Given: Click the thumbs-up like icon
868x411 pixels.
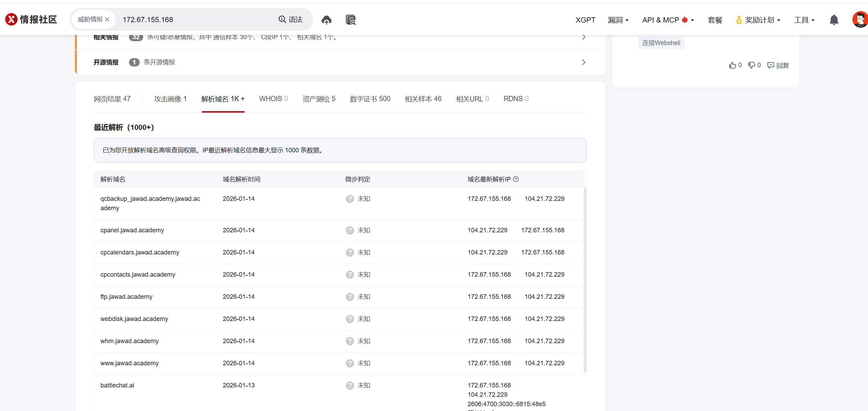Looking at the screenshot, I should (x=732, y=65).
